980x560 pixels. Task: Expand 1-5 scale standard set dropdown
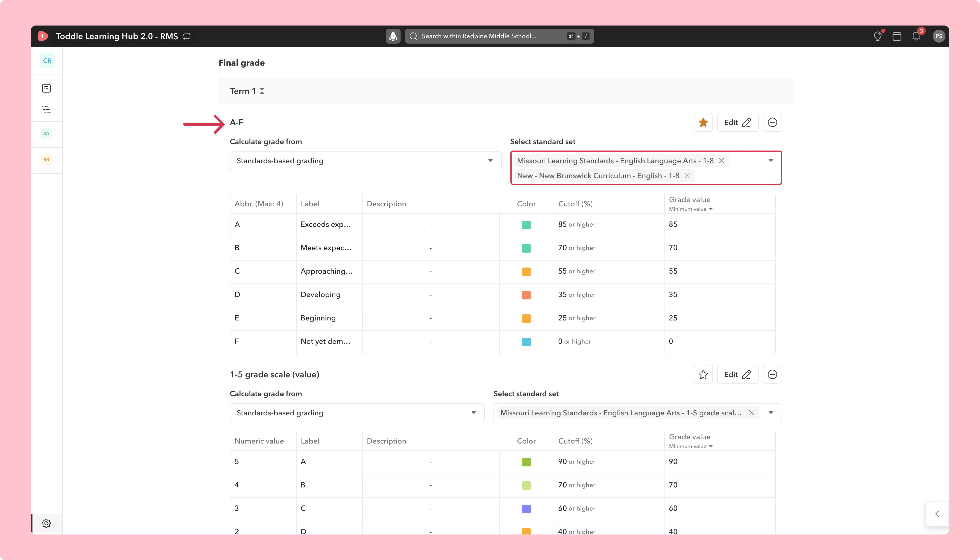771,413
